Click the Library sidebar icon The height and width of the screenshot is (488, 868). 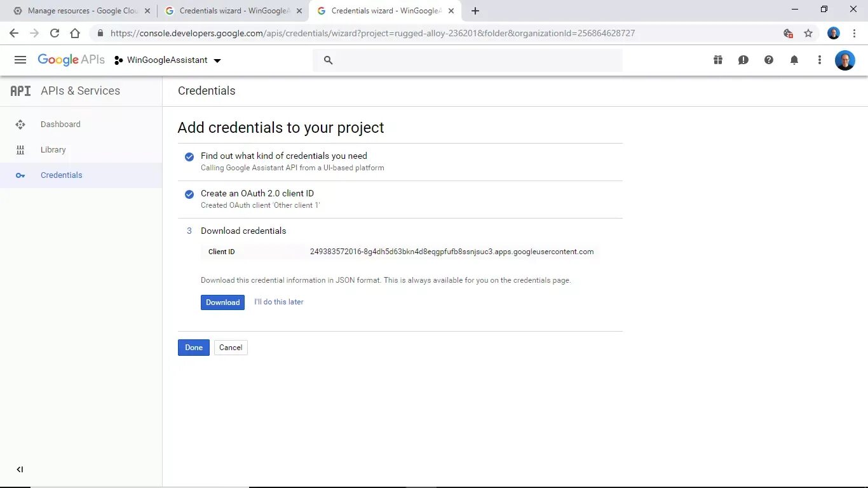pyautogui.click(x=20, y=150)
